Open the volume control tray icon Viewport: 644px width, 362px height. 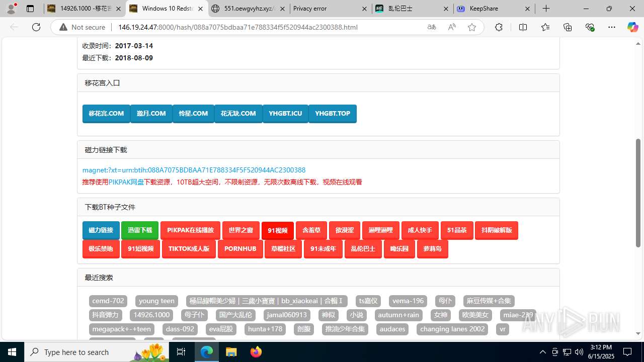(x=579, y=352)
